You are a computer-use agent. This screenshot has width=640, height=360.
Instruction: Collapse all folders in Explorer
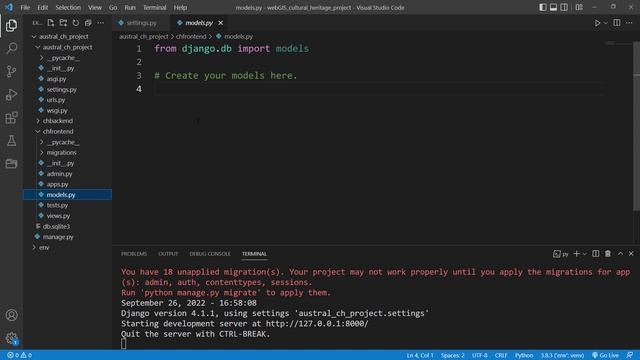(88, 23)
